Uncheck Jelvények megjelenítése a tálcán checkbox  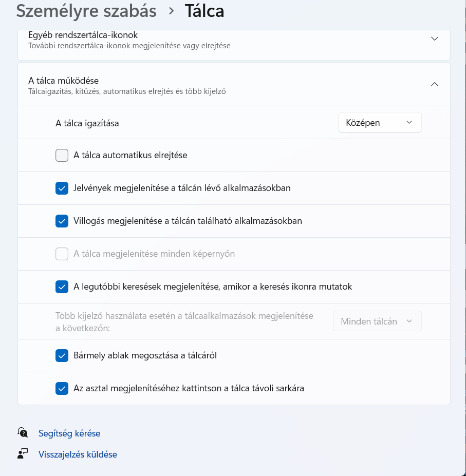coord(62,188)
